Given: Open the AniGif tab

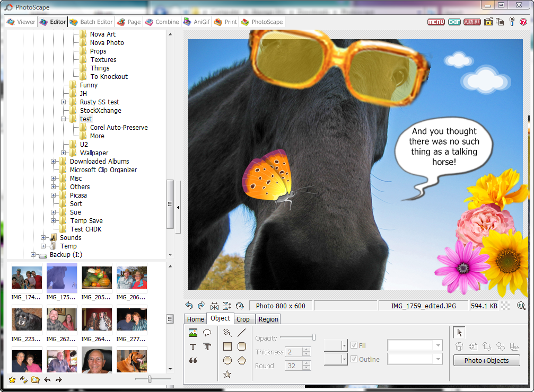Looking at the screenshot, I should (197, 22).
